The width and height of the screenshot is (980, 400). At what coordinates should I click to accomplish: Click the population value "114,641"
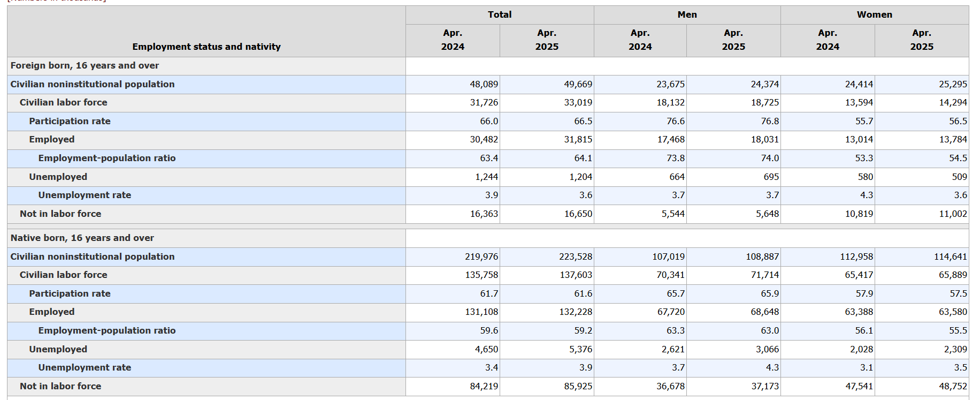point(951,256)
